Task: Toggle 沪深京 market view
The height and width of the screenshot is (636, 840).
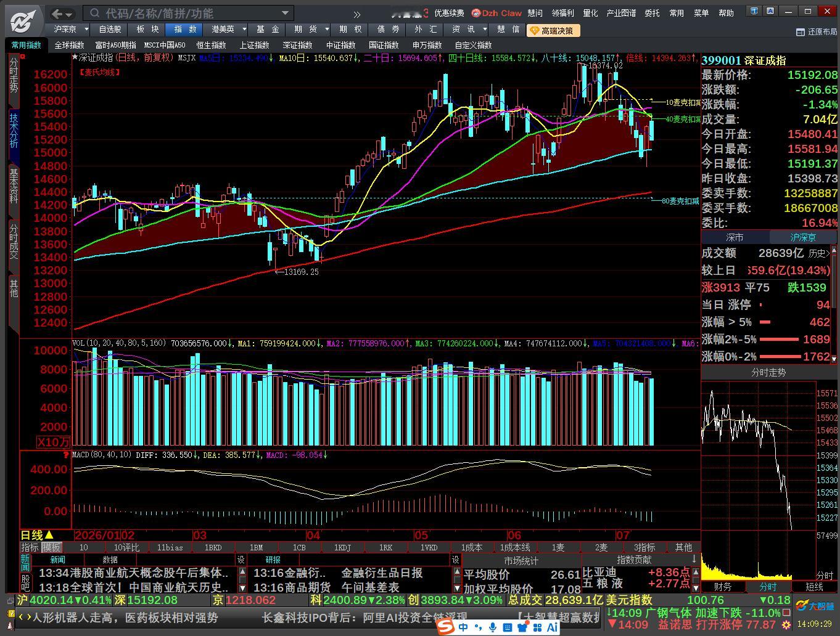Action: pyautogui.click(x=804, y=237)
